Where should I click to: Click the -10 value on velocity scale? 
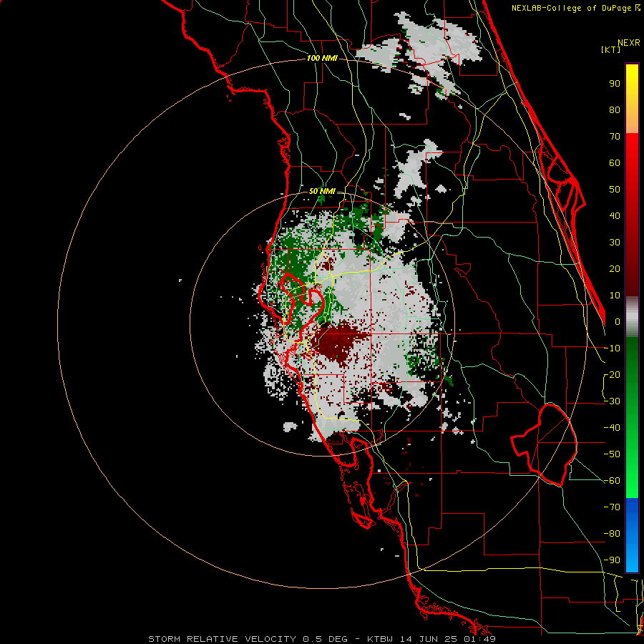(x=612, y=348)
